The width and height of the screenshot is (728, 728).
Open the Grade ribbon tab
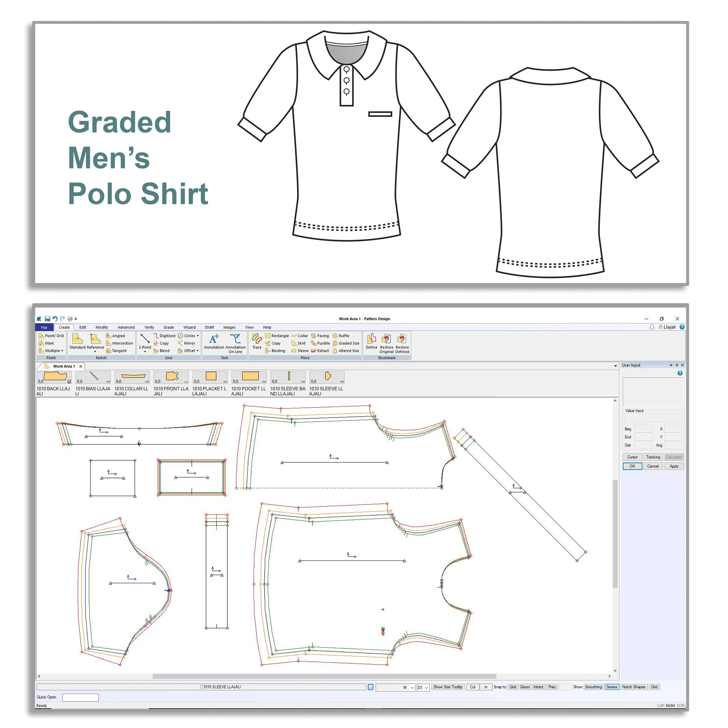coord(168,327)
